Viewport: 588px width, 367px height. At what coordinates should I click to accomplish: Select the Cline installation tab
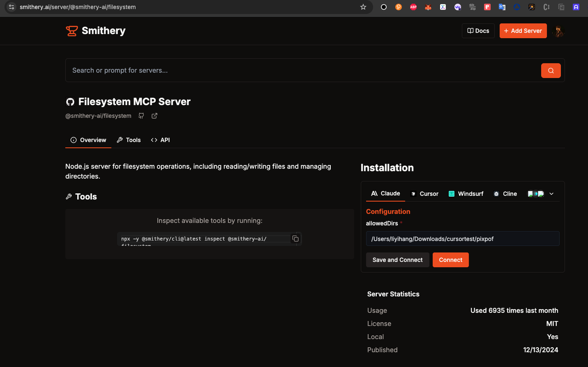pos(505,194)
